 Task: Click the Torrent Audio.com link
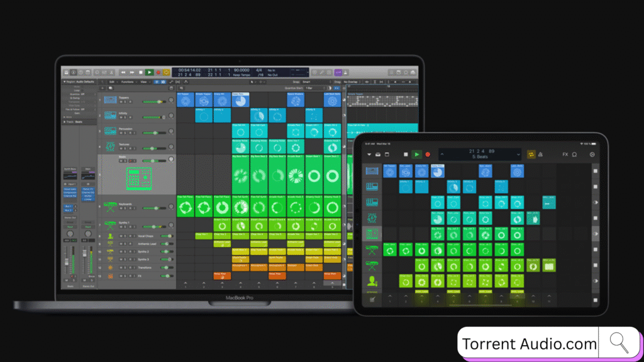[x=530, y=344]
